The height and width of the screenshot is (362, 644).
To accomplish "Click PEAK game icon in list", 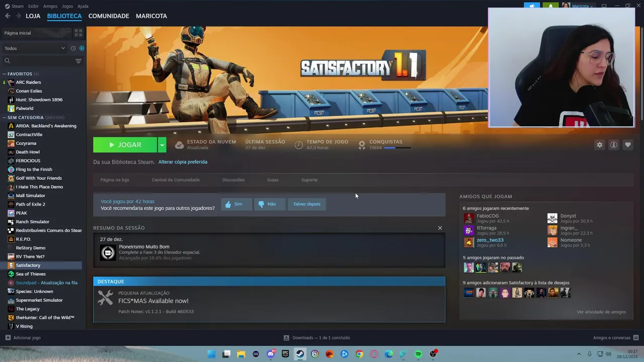I will (x=11, y=213).
